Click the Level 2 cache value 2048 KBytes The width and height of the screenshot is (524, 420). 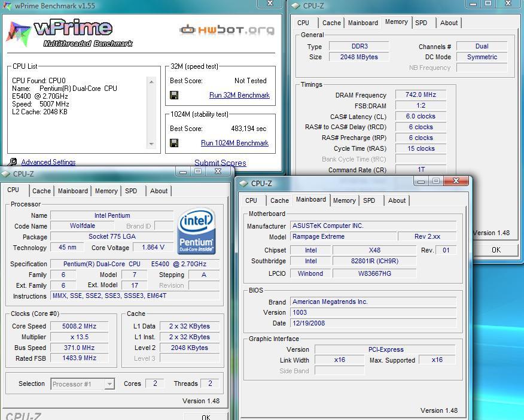190,348
